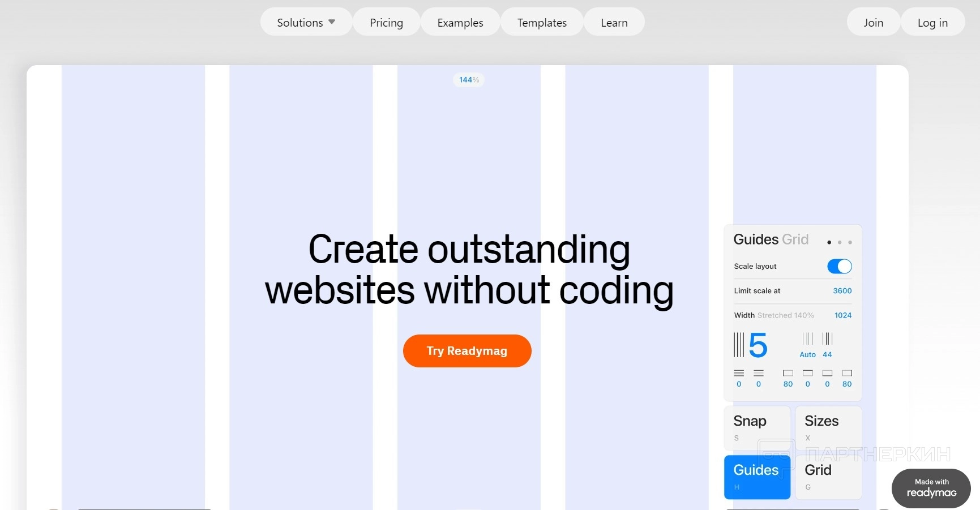Turn off the Scale layout toggle

click(x=840, y=266)
